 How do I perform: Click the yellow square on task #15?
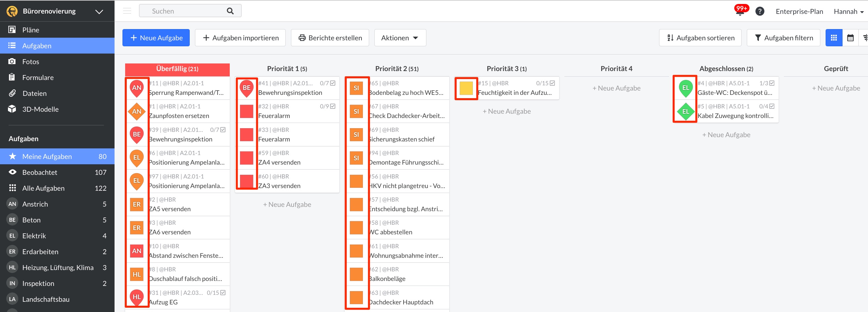(x=466, y=88)
